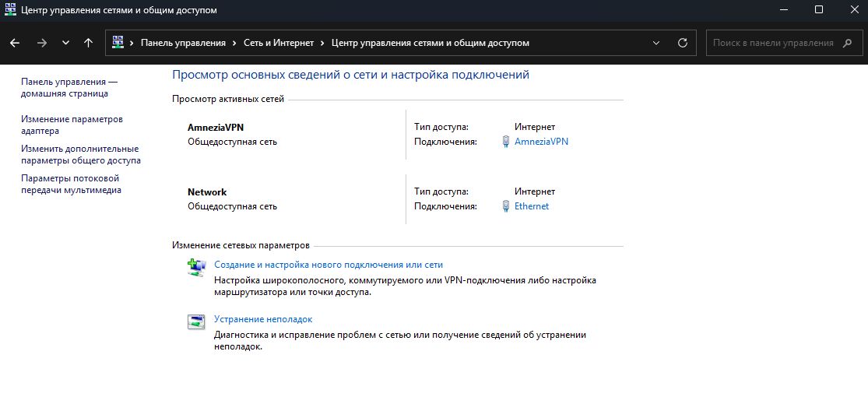Click the forward navigation arrow
868x404 pixels.
pos(41,43)
